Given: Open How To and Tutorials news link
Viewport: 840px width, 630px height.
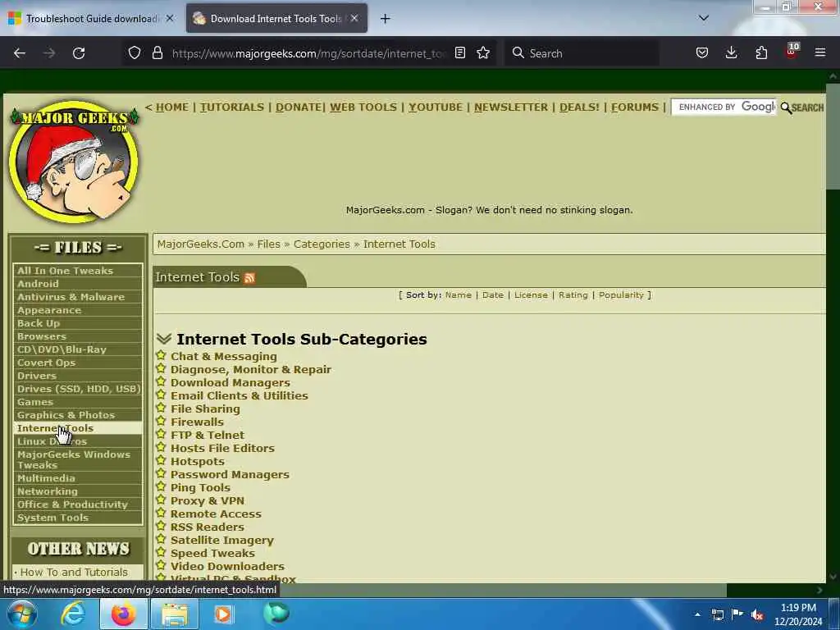Looking at the screenshot, I should (x=74, y=572).
